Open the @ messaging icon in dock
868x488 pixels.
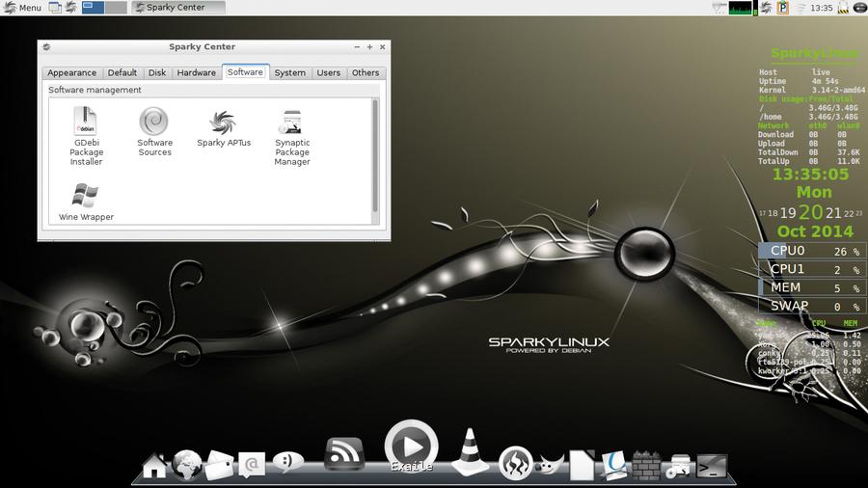pyautogui.click(x=252, y=465)
